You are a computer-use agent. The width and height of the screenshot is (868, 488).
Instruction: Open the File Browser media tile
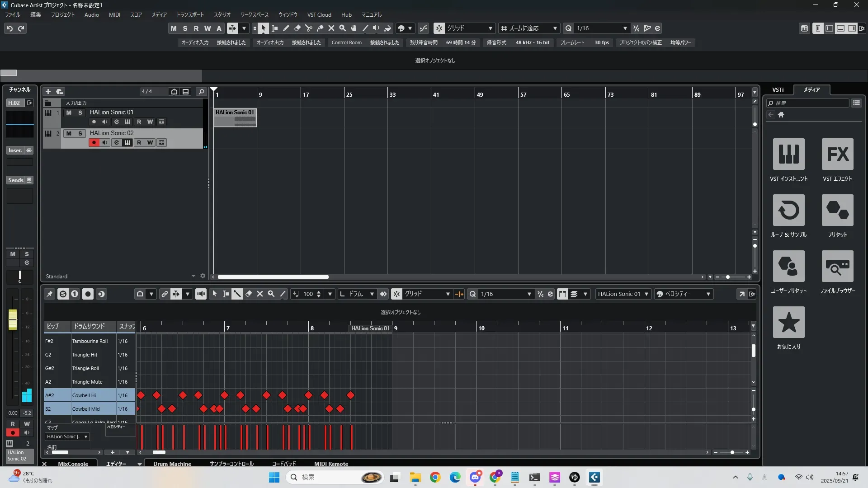pos(837,267)
